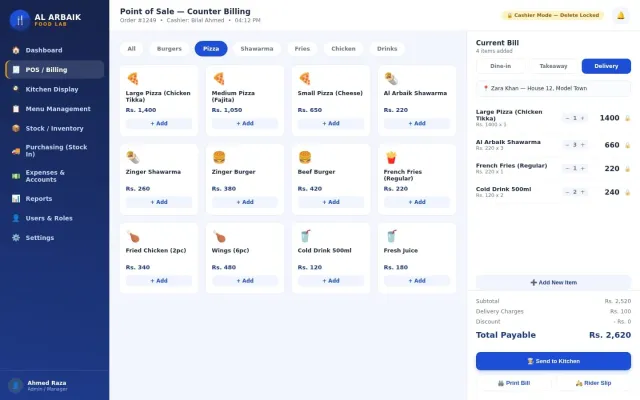Select Delivery order type

pos(606,66)
